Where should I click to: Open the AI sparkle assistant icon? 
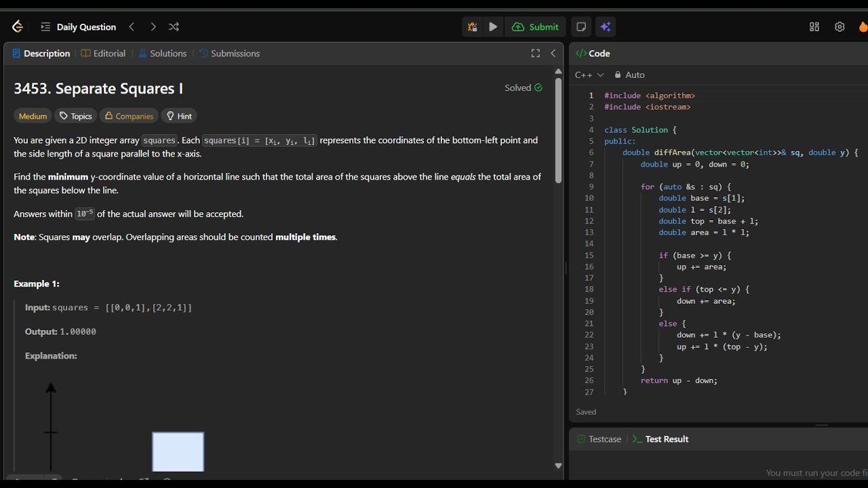coord(606,27)
